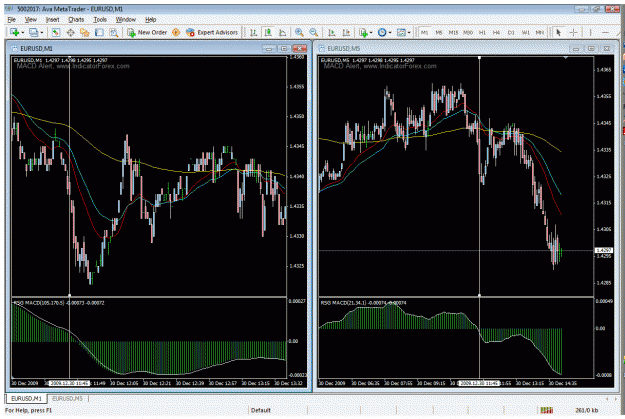Select the Crosshair tool

573,32
